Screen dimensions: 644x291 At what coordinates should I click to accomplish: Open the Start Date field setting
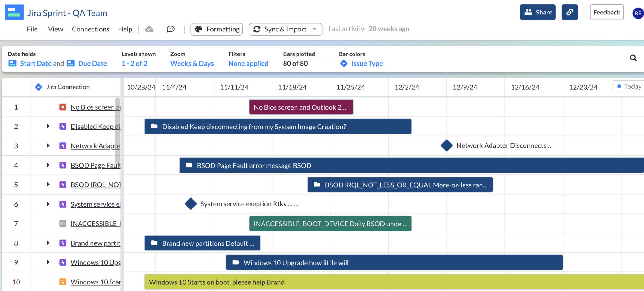(36, 63)
